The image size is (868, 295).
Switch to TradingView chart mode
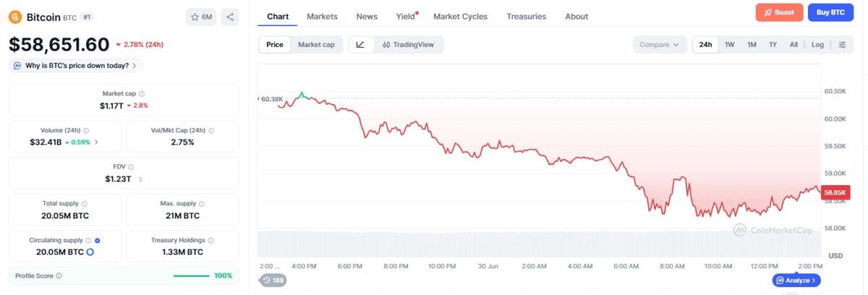(409, 45)
